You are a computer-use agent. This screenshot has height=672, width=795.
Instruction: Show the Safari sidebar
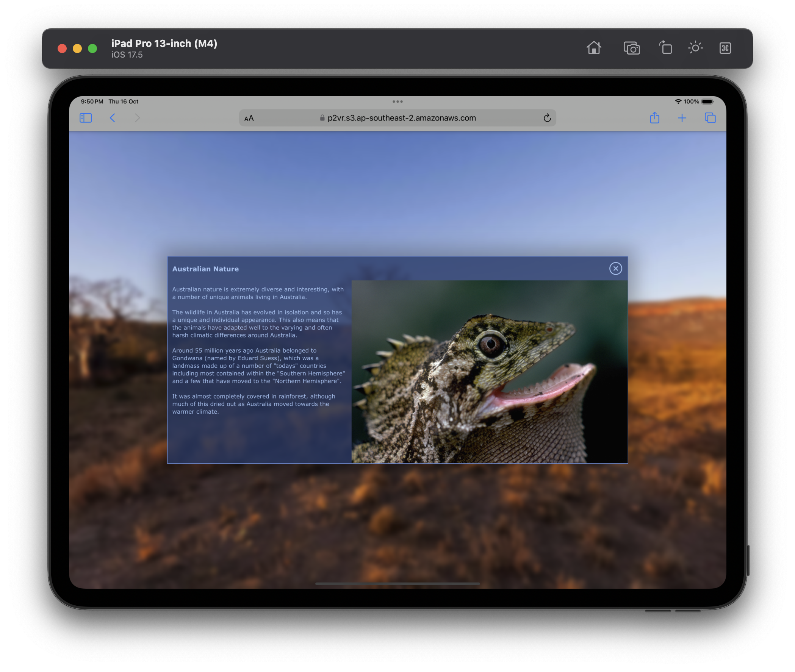pos(86,118)
